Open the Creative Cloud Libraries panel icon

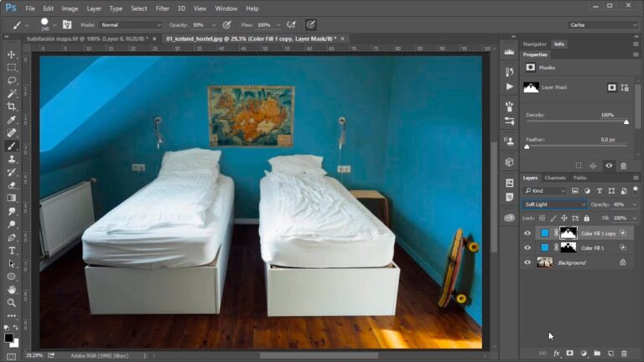pos(509,218)
